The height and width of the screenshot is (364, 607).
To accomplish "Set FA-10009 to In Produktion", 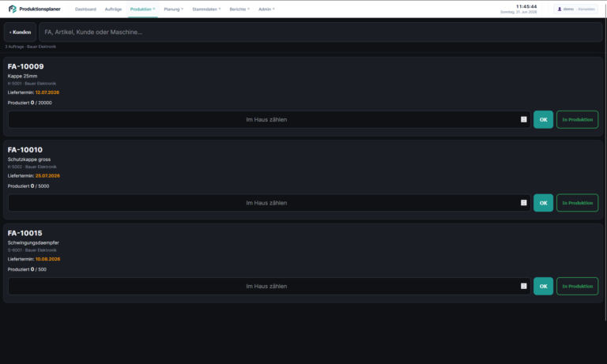I will click(x=577, y=119).
